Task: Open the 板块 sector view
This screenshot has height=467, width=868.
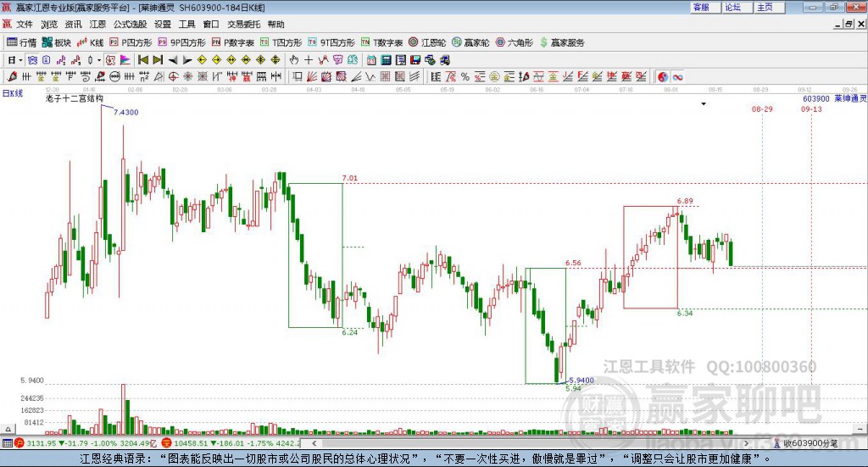Action: click(56, 42)
